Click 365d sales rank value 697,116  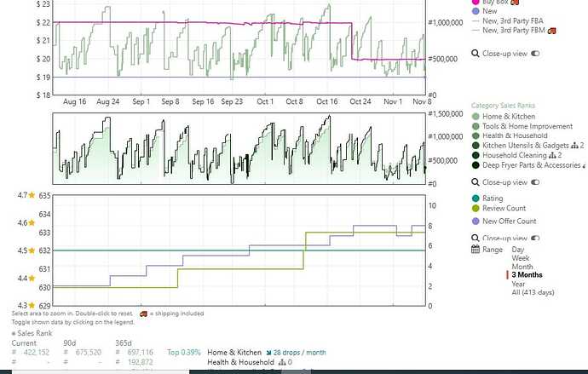tap(140, 353)
